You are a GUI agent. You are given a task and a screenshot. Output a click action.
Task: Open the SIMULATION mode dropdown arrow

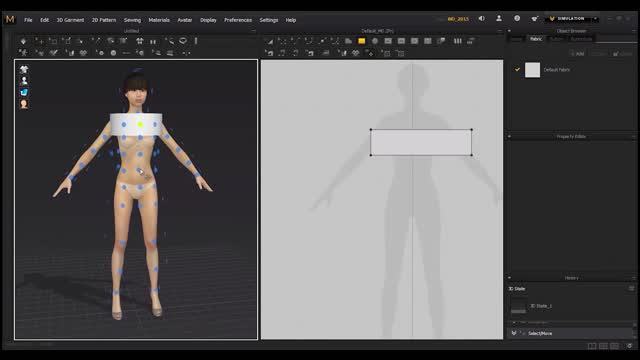596,19
